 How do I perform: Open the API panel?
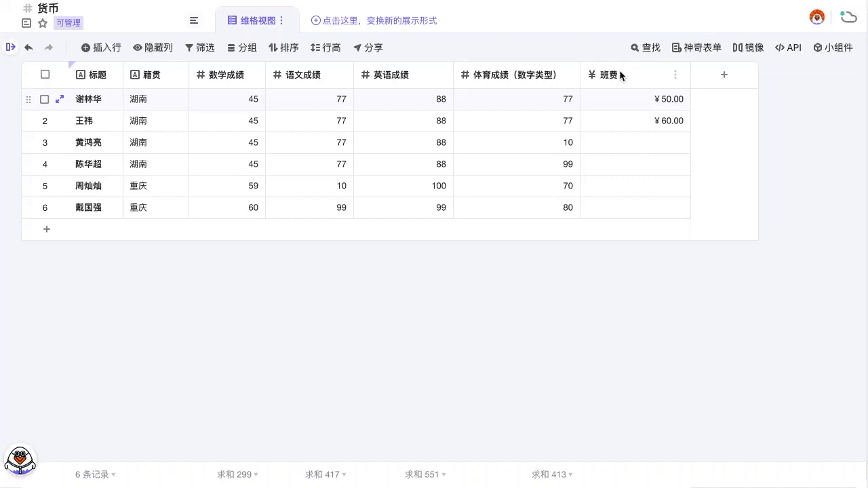coord(788,47)
